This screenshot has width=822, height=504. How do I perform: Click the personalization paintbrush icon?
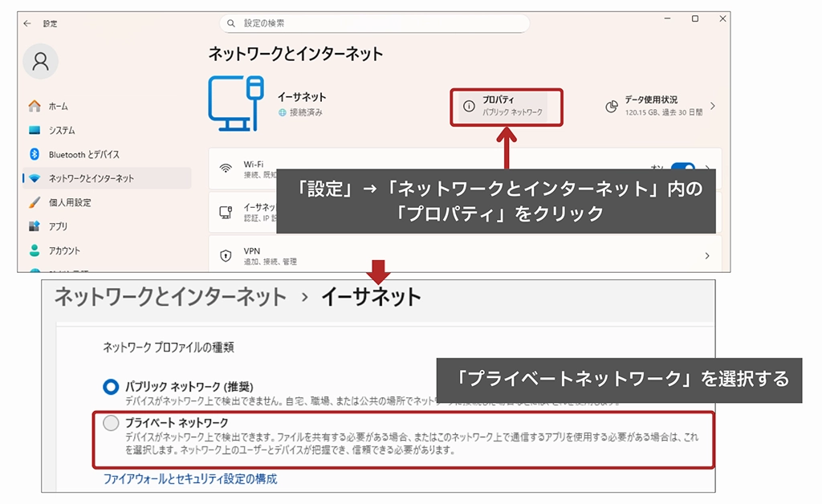tap(35, 202)
